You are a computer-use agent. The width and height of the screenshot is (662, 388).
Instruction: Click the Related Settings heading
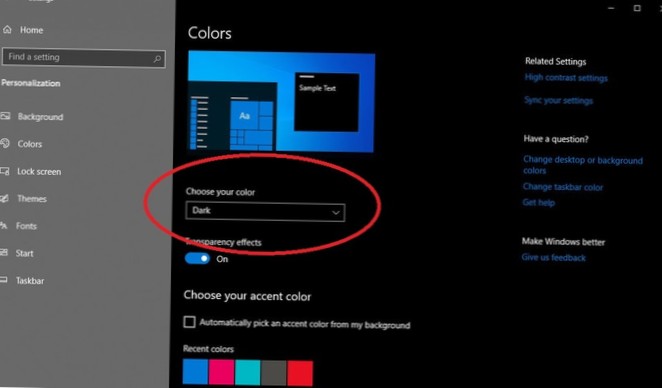point(556,62)
